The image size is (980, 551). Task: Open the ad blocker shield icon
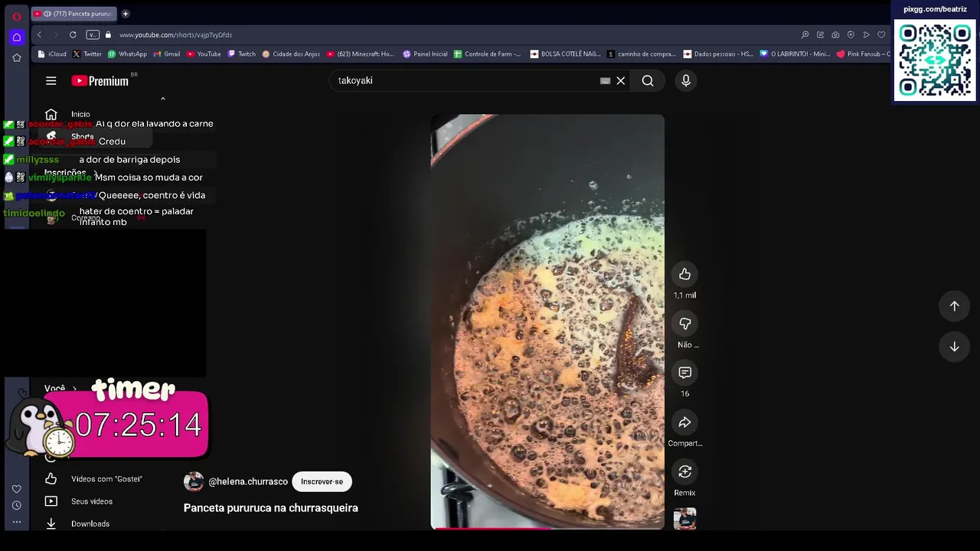click(x=851, y=34)
